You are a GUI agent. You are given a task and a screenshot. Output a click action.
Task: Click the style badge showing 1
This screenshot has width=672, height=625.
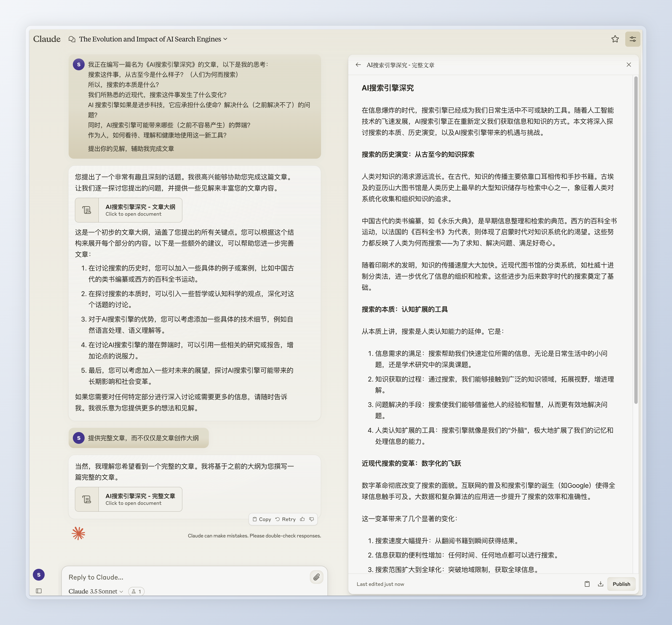[x=136, y=592]
